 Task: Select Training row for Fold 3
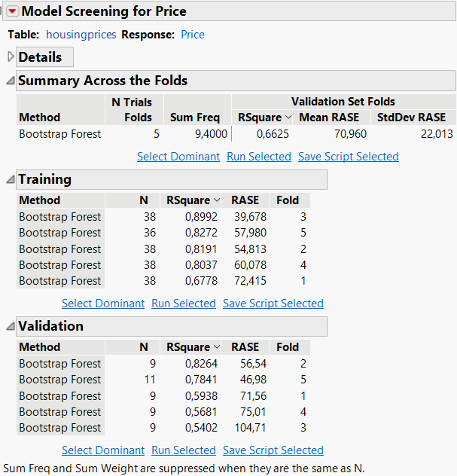click(x=60, y=217)
